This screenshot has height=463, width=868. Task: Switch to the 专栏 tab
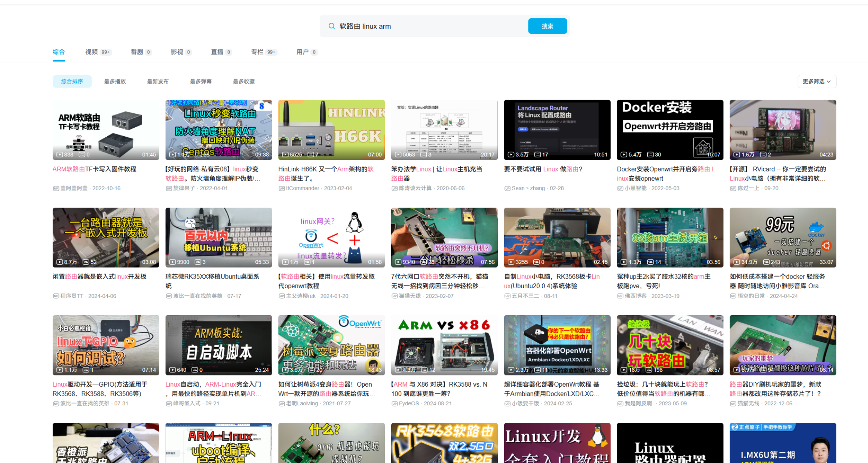click(x=257, y=52)
